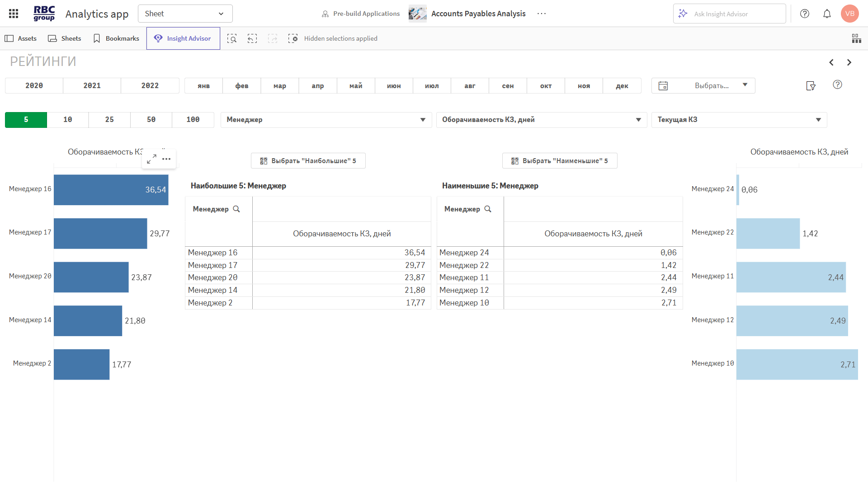Toggle the 2021 year filter
Viewport: 868px width, 488px height.
pos(92,85)
